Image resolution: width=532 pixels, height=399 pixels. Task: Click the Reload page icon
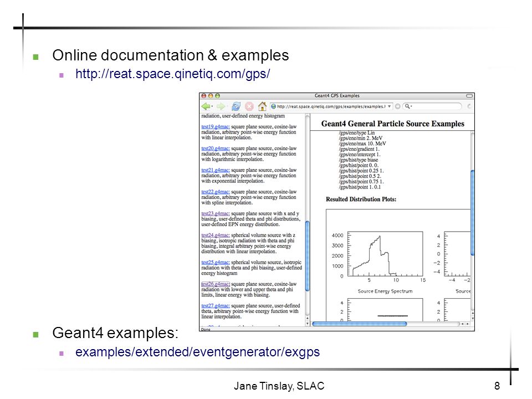point(236,106)
